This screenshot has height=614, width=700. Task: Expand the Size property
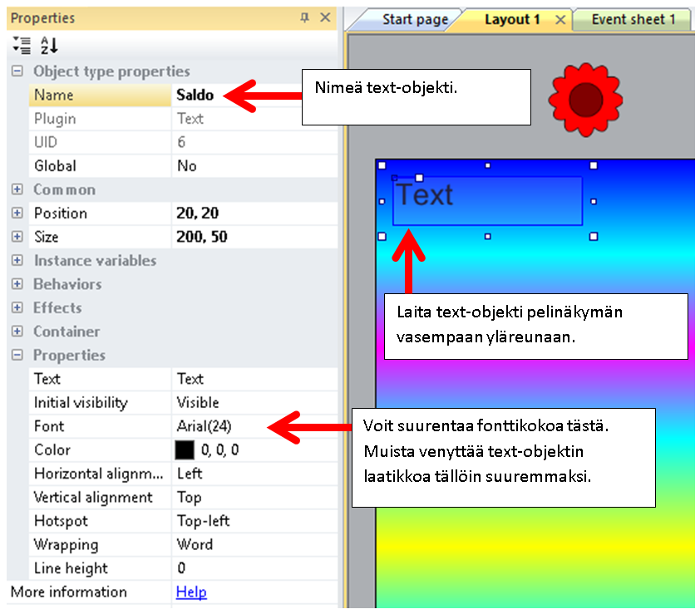coord(17,237)
